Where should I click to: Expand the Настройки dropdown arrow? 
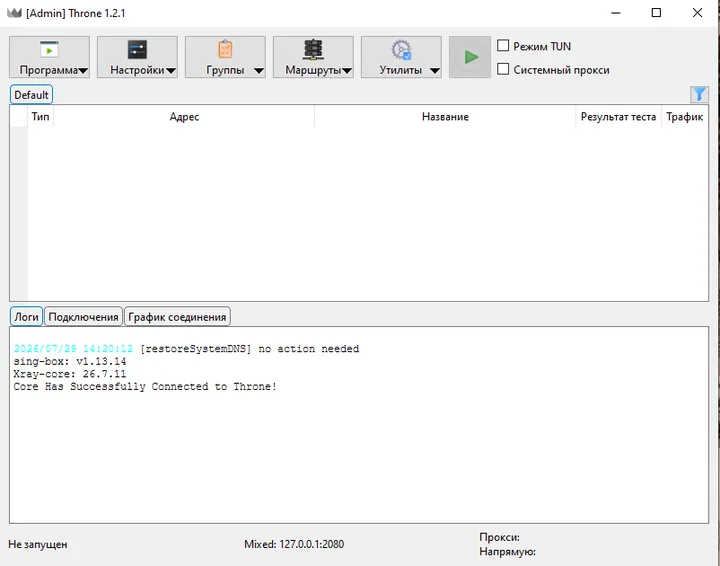coord(171,71)
